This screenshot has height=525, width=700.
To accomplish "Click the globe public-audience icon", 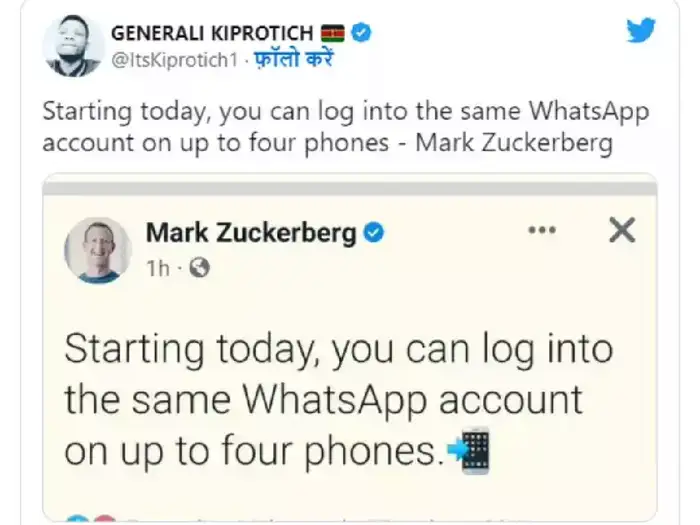I will coord(200,268).
